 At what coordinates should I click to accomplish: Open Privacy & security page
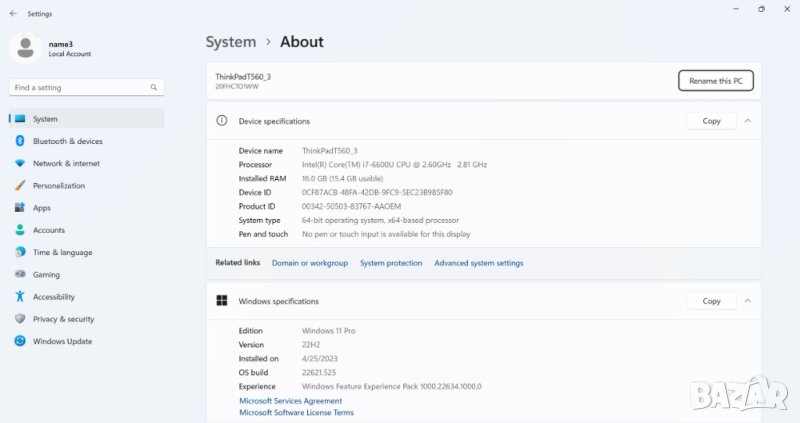(x=63, y=319)
